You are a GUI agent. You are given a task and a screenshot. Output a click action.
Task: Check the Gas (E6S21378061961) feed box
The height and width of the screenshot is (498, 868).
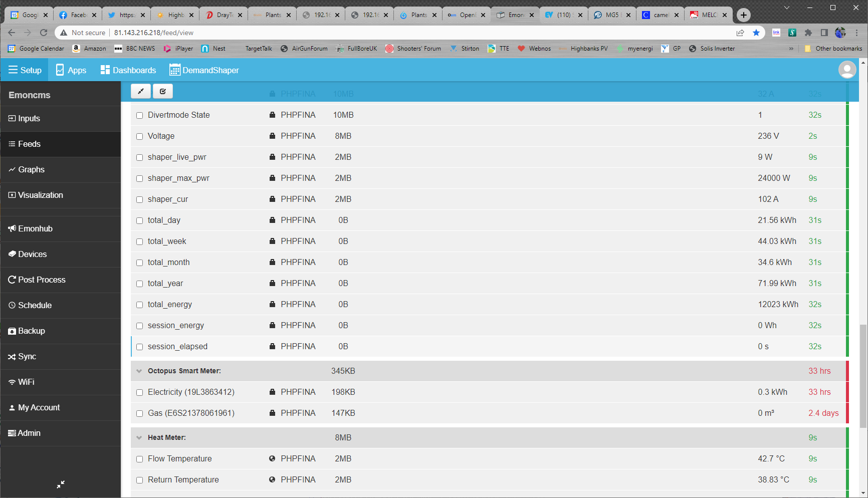click(140, 413)
